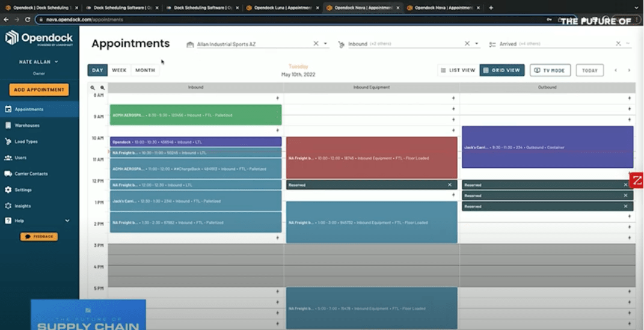
Task: Open the green ACMH Aerospa 8:30-9:30 appointment
Action: point(195,115)
